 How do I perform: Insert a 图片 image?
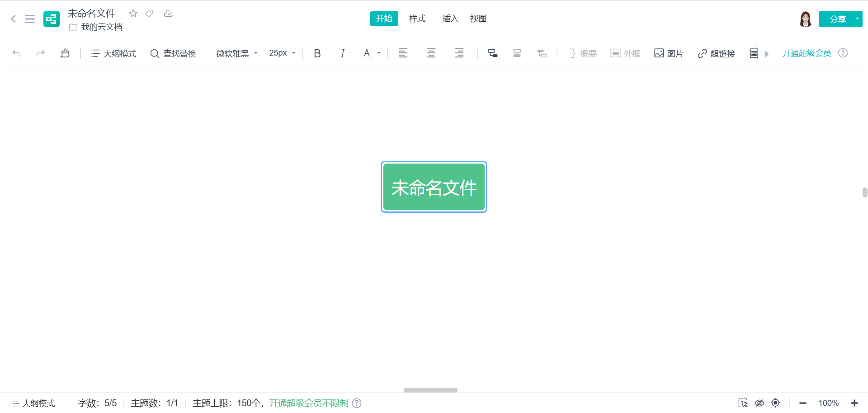pyautogui.click(x=669, y=53)
